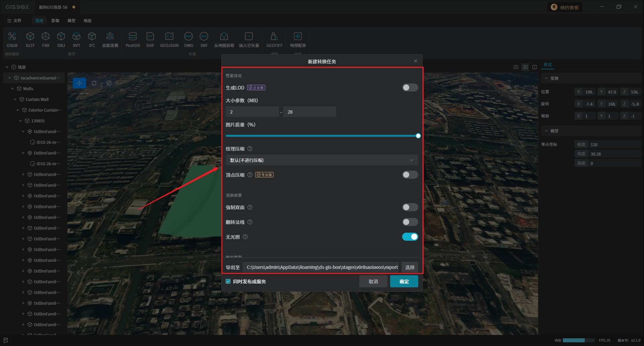Screen dimensions: 644x346
Task: Click the minimum size field showing 2
Action: [252, 112]
